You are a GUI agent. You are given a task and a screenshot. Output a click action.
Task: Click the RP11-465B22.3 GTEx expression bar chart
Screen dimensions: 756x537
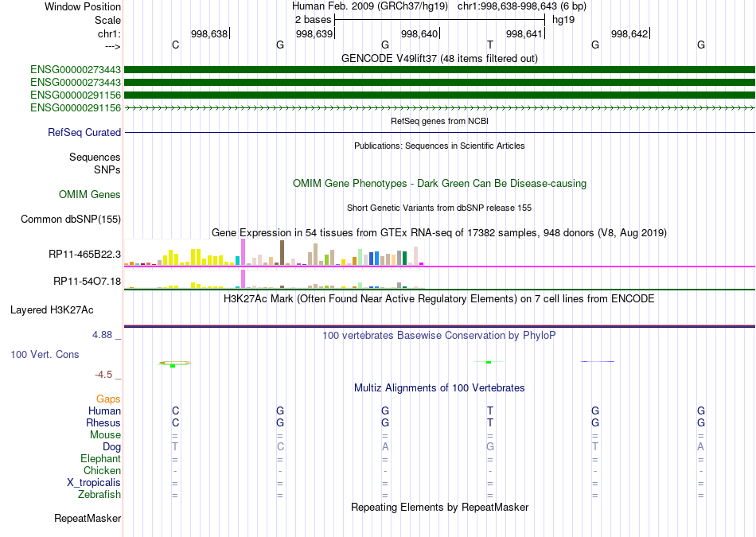coord(274,253)
